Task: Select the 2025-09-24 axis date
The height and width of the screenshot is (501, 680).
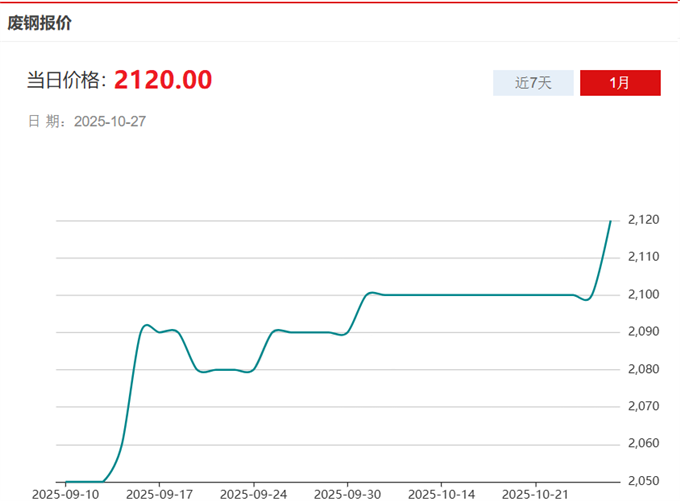Action: (253, 494)
